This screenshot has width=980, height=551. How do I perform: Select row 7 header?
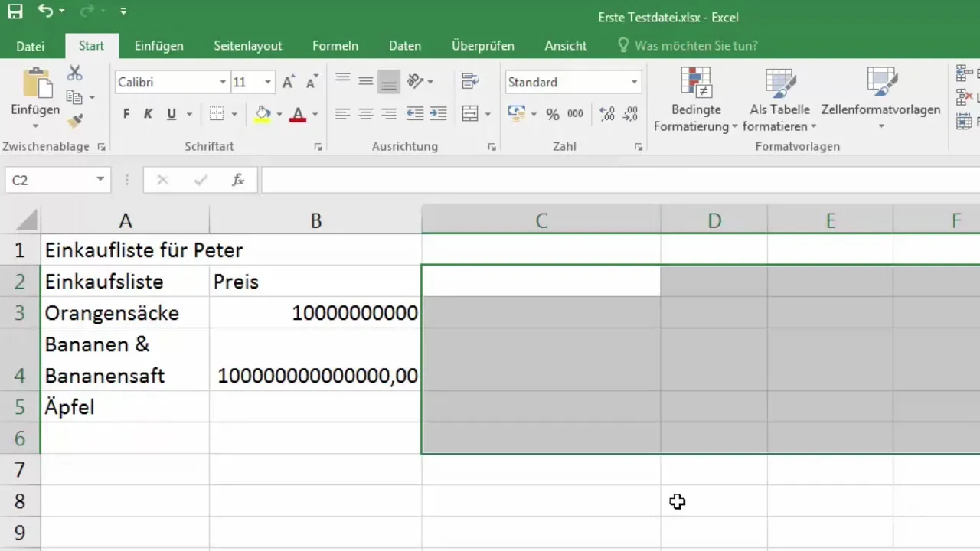pyautogui.click(x=20, y=469)
